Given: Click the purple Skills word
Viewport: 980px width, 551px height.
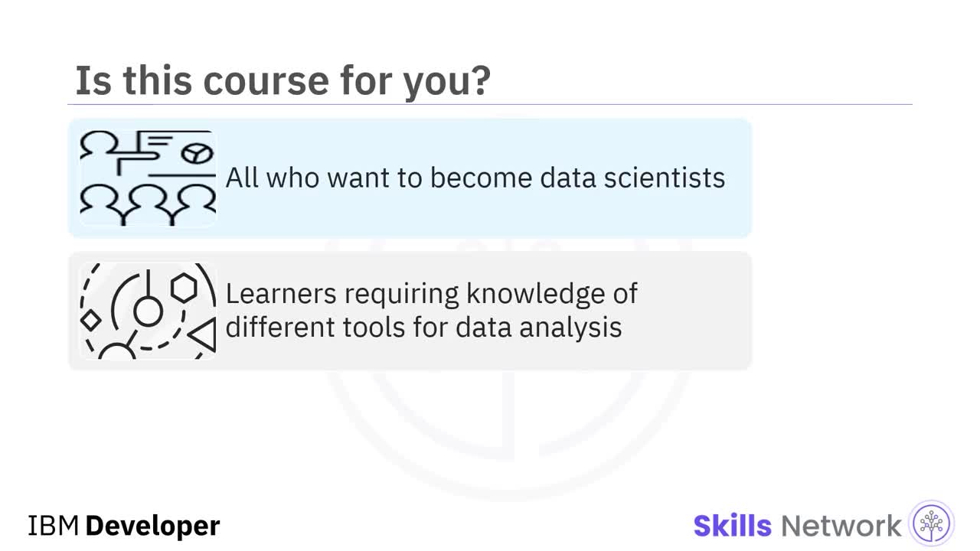Looking at the screenshot, I should click(732, 526).
